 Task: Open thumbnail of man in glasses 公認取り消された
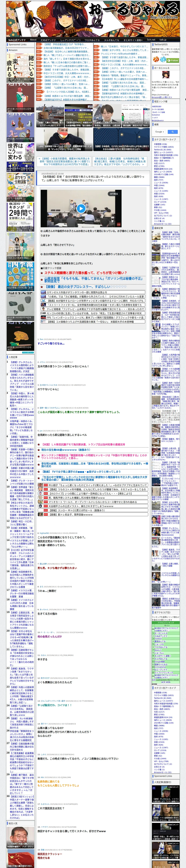point(107,116)
